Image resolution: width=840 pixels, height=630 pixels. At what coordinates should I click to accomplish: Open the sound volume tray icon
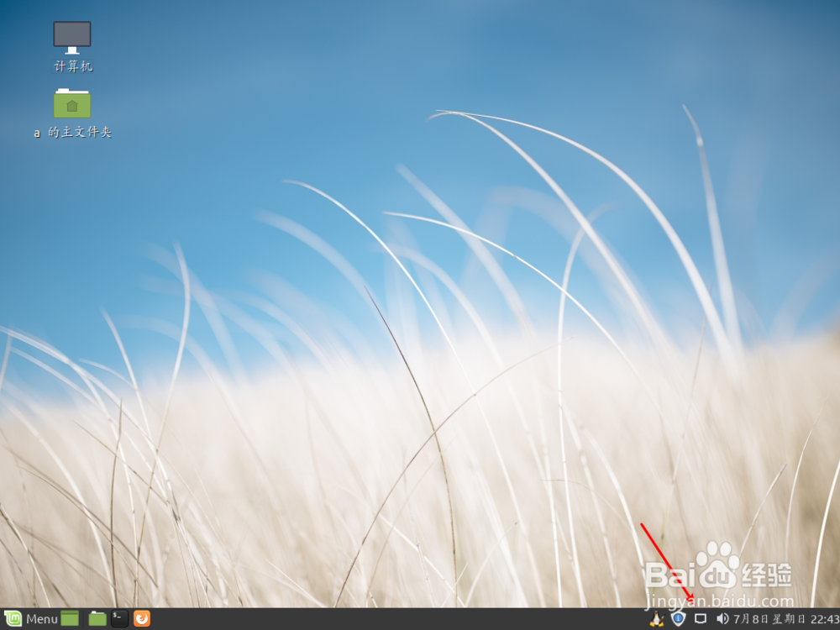(x=722, y=619)
